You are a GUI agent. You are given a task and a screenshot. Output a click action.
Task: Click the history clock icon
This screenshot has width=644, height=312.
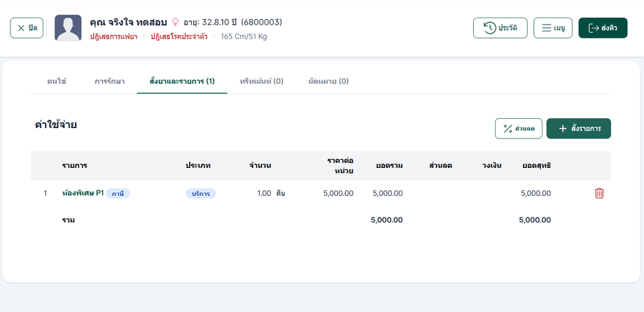tap(488, 28)
